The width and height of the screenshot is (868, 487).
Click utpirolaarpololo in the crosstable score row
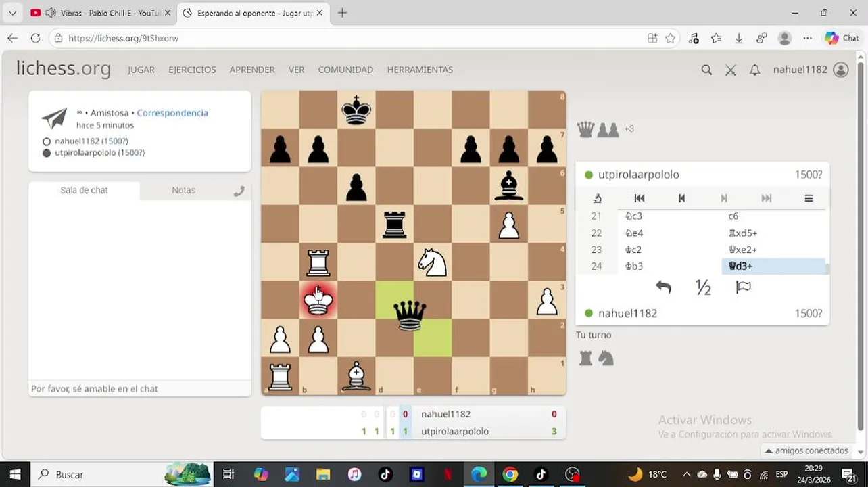[454, 431]
